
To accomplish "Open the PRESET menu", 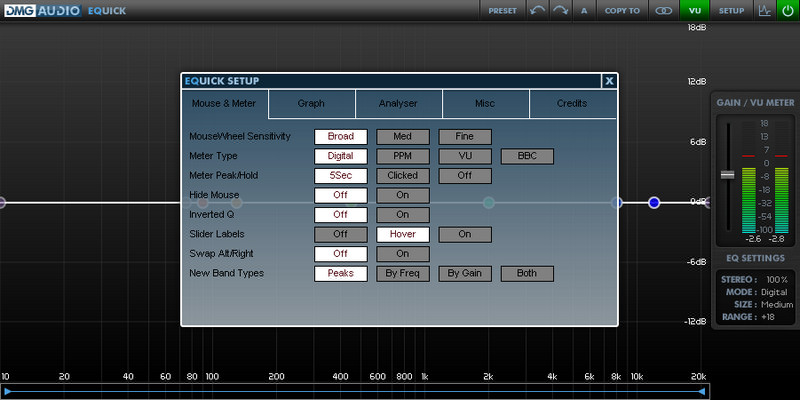I will coord(503,10).
